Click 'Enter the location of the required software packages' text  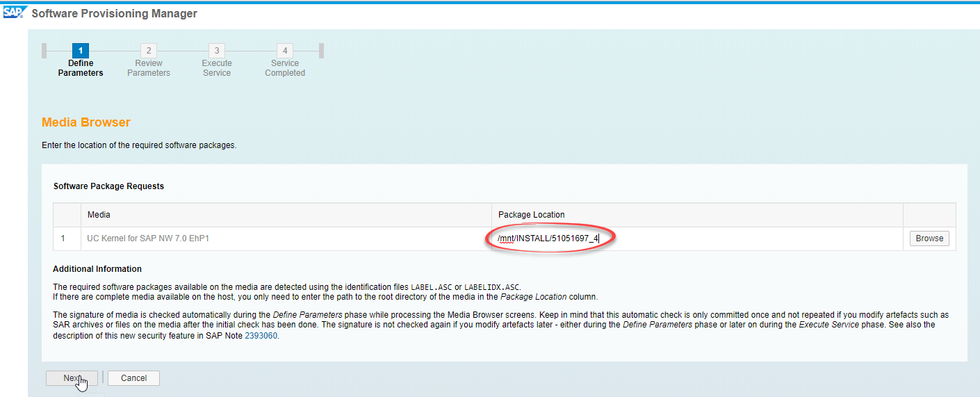point(139,145)
